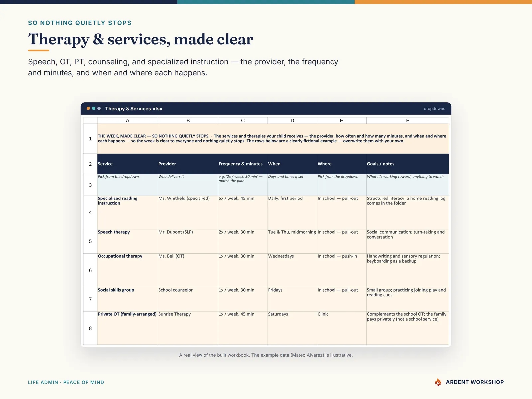Image resolution: width=532 pixels, height=399 pixels.
Task: Click the 'Provider' header cell
Action: (x=188, y=164)
